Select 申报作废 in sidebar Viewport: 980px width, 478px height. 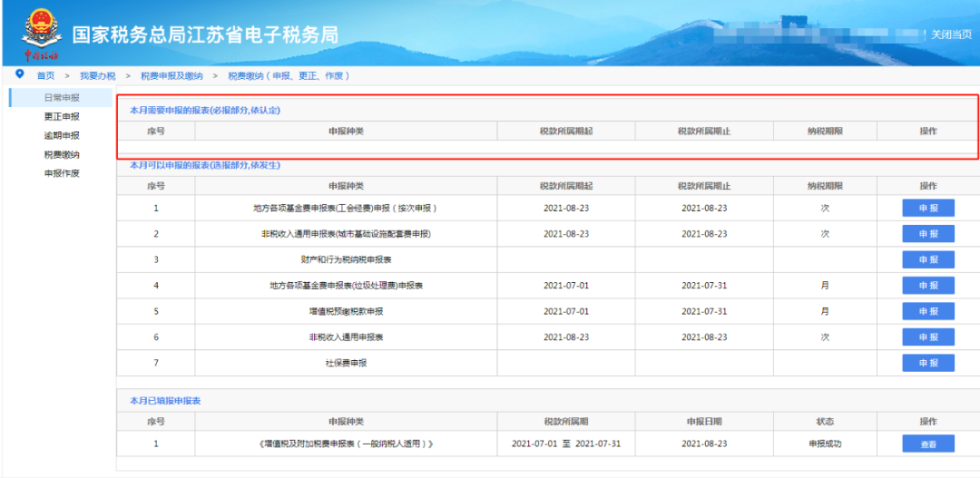pyautogui.click(x=62, y=174)
